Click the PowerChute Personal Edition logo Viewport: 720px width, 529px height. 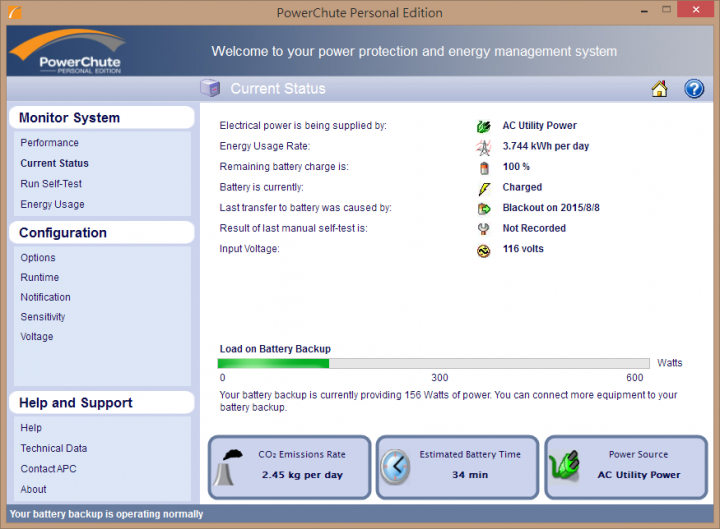[69, 51]
